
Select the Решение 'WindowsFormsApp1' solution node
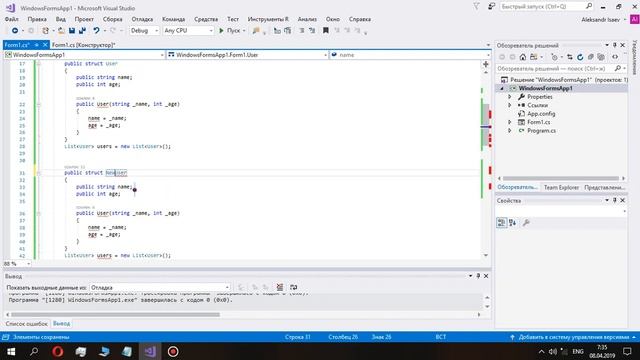(x=564, y=80)
